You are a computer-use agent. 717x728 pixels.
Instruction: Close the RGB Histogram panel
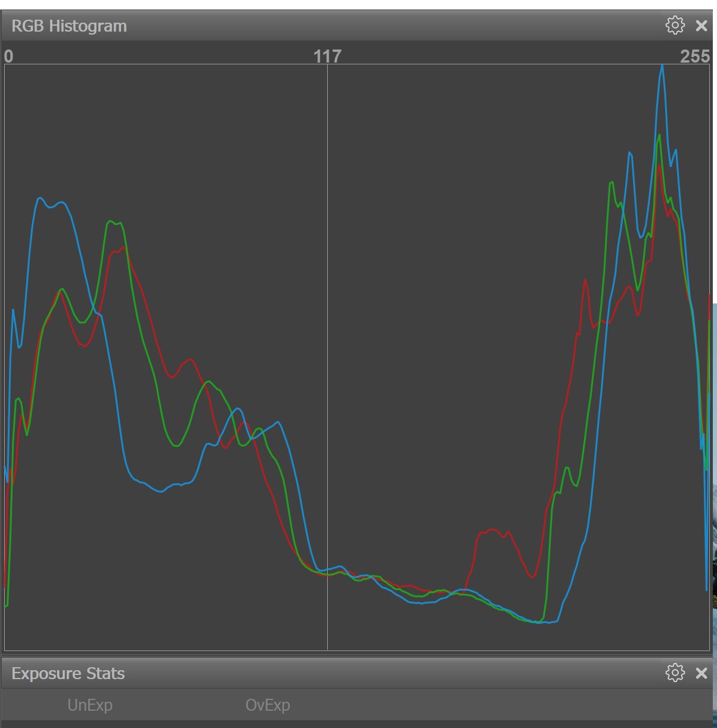(x=702, y=26)
